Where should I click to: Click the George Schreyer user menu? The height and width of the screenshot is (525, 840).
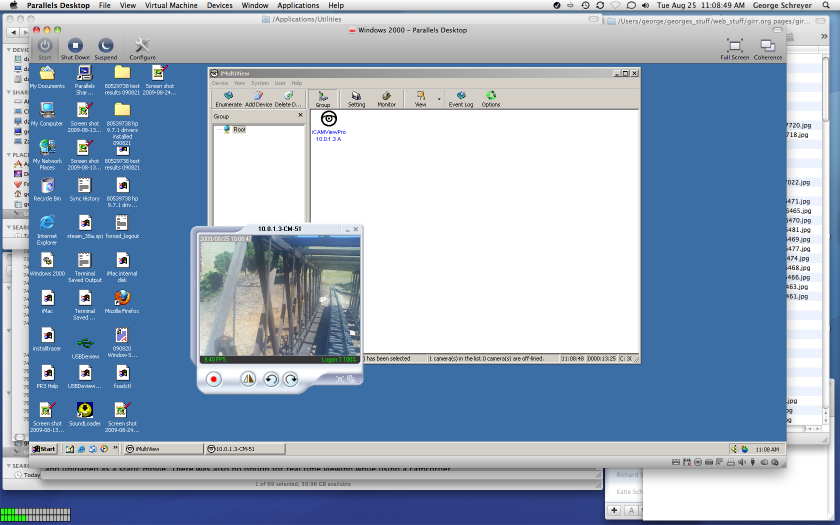[782, 5]
